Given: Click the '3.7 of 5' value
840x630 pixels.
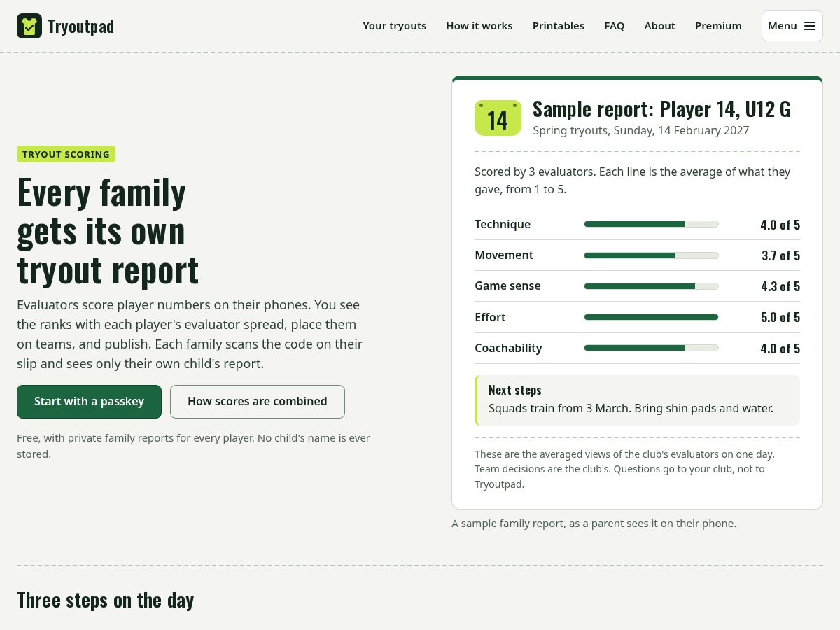Looking at the screenshot, I should [x=780, y=255].
